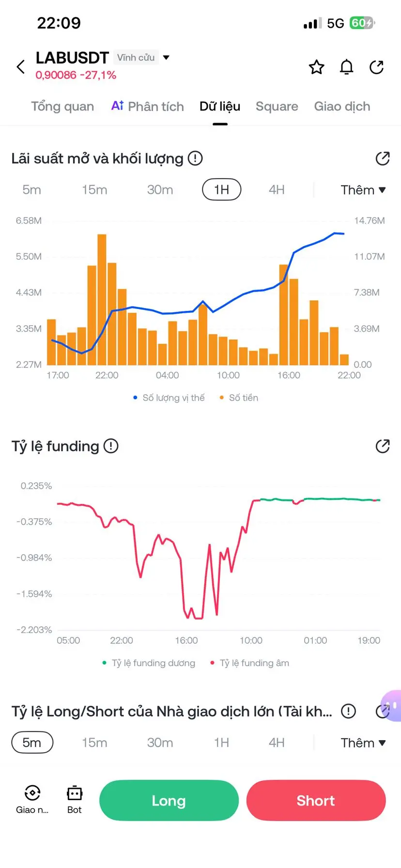Share the funding rate chart
Screen dimensions: 401x868
383,446
